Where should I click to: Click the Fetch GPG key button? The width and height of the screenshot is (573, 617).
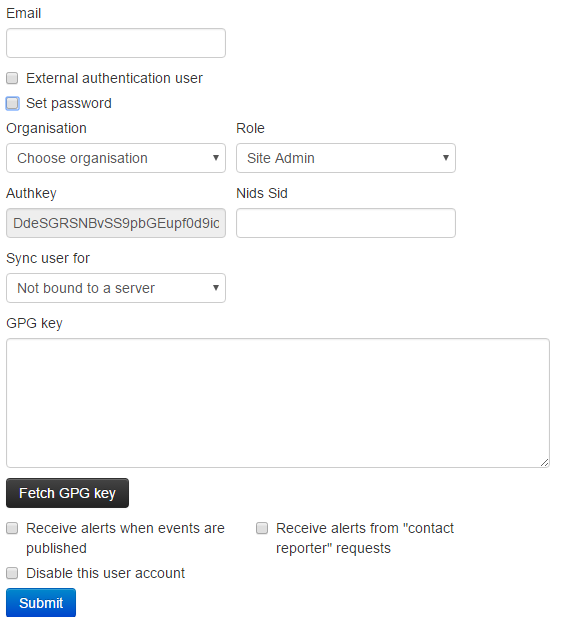click(67, 493)
